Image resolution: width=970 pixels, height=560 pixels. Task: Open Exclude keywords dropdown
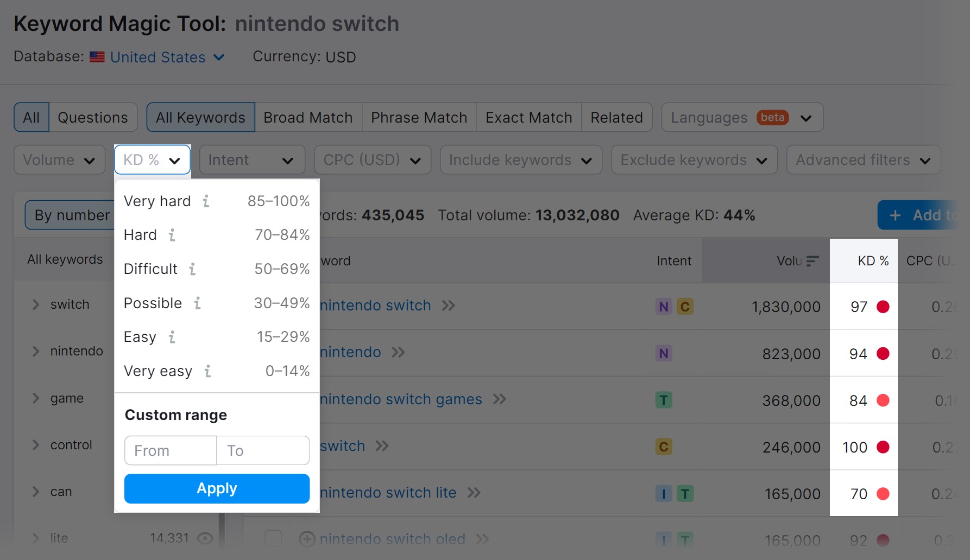[x=694, y=160]
